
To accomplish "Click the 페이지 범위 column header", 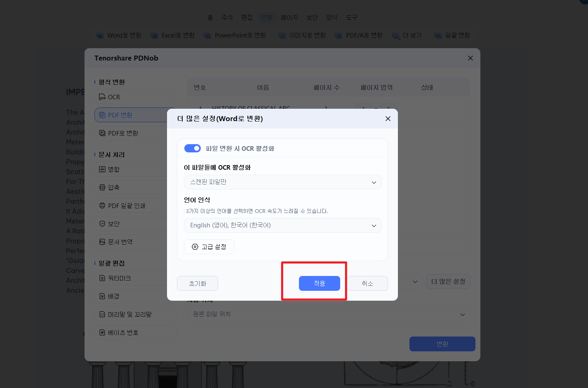I will coord(376,87).
